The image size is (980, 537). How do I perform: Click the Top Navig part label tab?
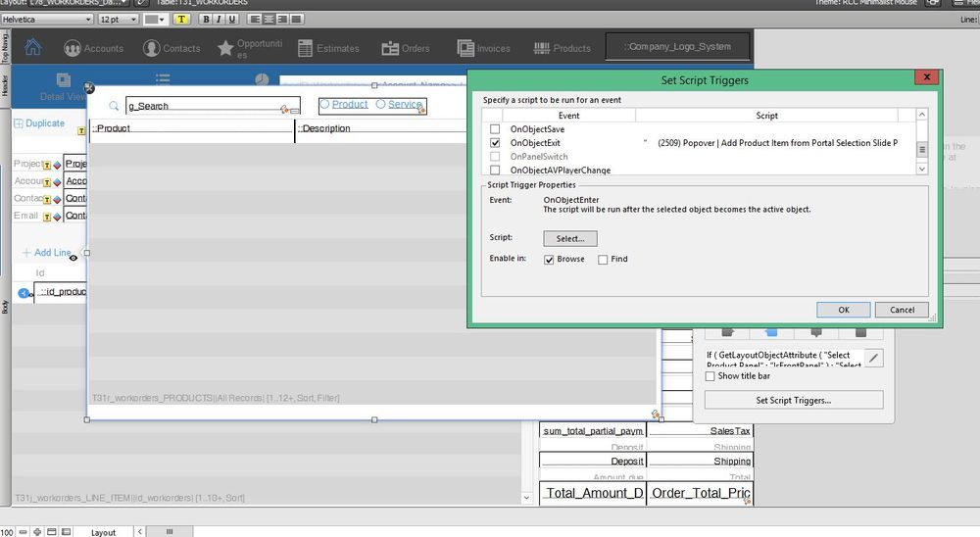tap(5, 46)
